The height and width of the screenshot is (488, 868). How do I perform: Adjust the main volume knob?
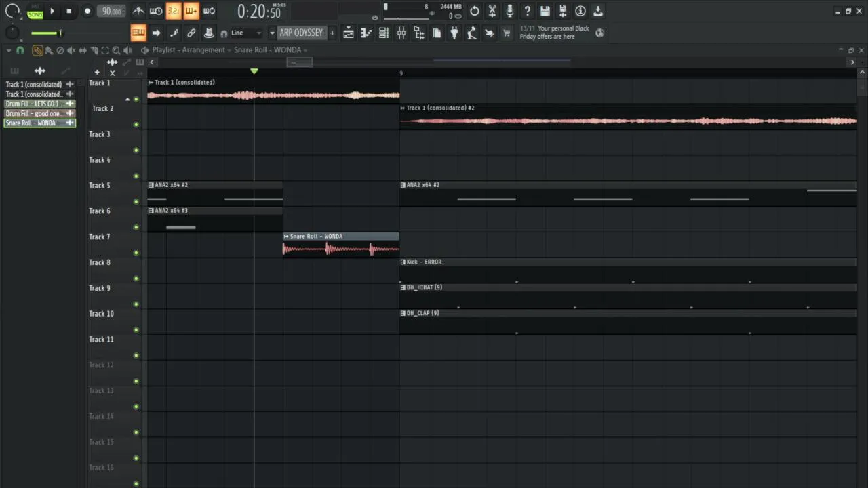tap(12, 11)
